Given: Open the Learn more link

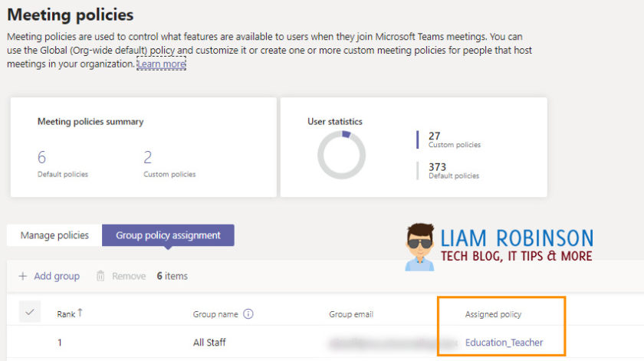Looking at the screenshot, I should [x=162, y=64].
